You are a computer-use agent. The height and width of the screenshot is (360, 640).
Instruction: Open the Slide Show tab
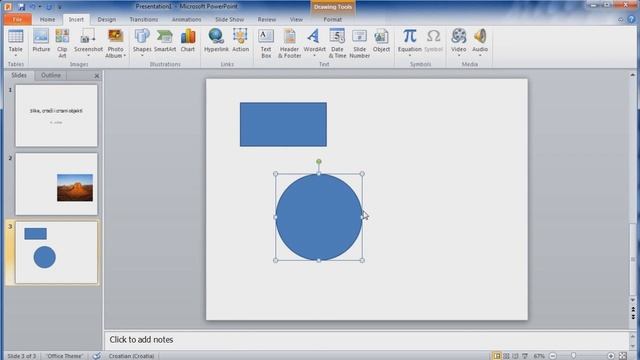point(229,19)
